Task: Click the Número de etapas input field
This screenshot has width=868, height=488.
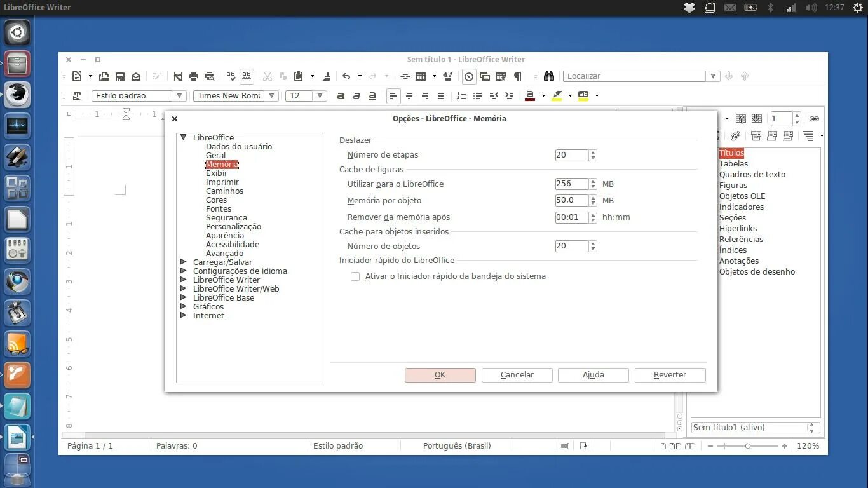Action: coord(571,155)
